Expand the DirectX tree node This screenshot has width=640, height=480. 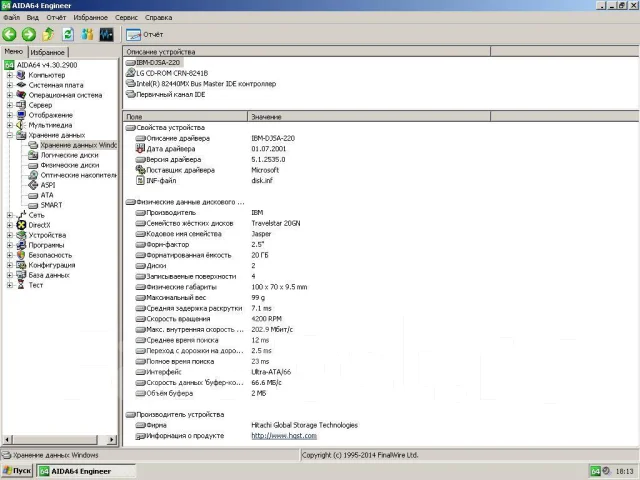(x=10, y=225)
